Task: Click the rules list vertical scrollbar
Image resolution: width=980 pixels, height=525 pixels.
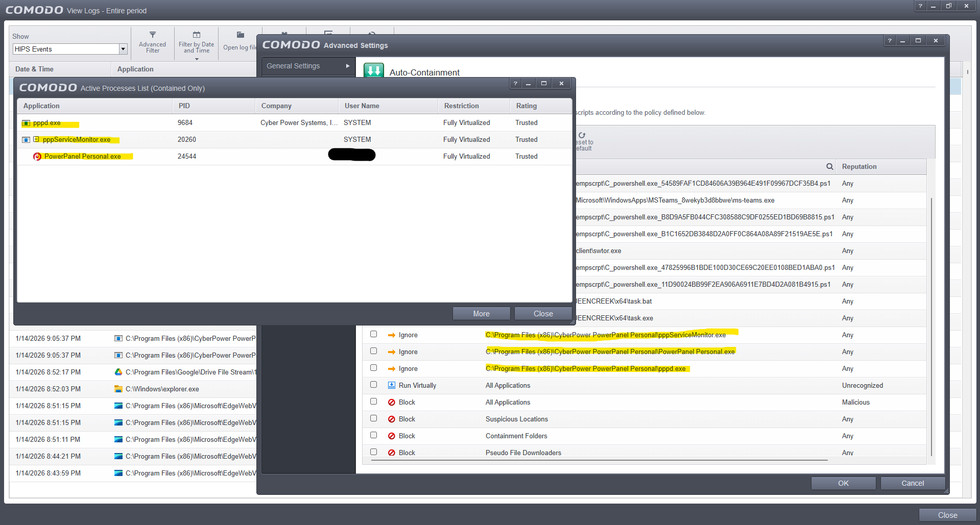Action: point(931,327)
